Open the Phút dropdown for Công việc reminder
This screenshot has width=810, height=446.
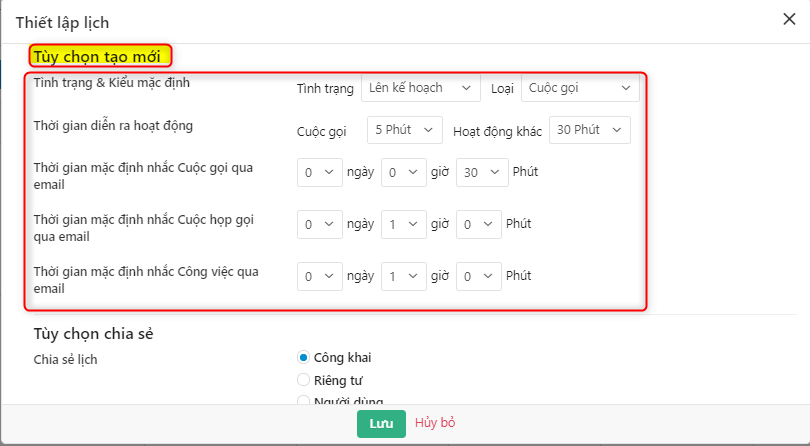coord(478,276)
